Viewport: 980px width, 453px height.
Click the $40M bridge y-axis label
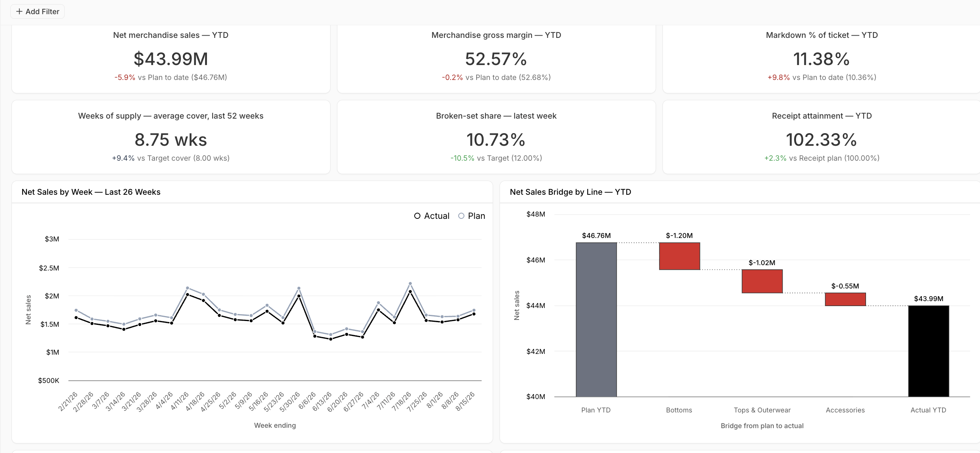pyautogui.click(x=536, y=397)
